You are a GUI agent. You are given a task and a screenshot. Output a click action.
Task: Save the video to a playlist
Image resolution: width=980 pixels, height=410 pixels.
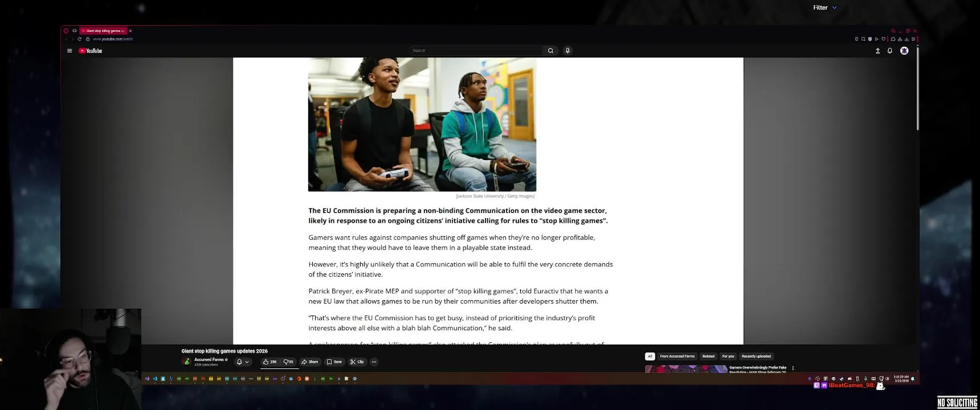click(334, 362)
